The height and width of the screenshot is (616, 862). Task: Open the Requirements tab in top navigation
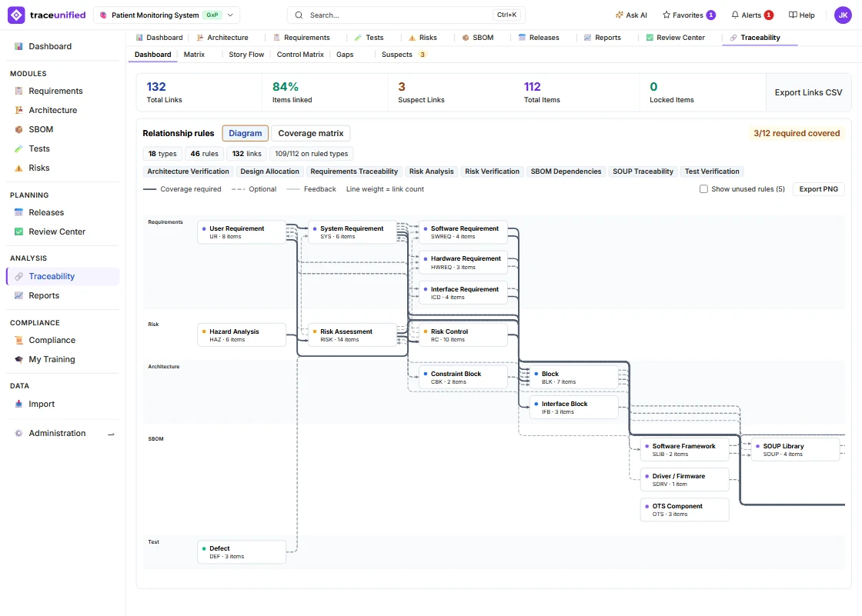point(301,38)
